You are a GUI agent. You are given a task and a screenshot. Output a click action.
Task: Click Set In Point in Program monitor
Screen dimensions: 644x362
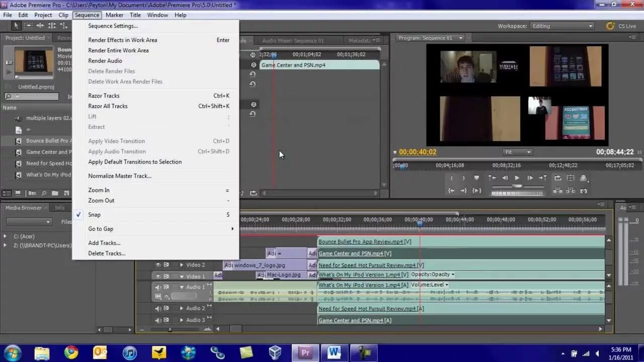pos(452,178)
